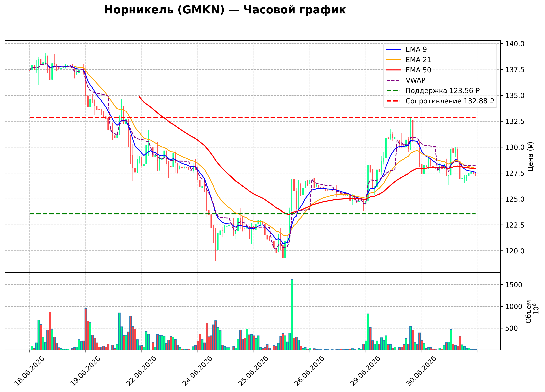Screen dimensions: 545x392
Task: Click the tallest green volume bar
Action: click(292, 315)
